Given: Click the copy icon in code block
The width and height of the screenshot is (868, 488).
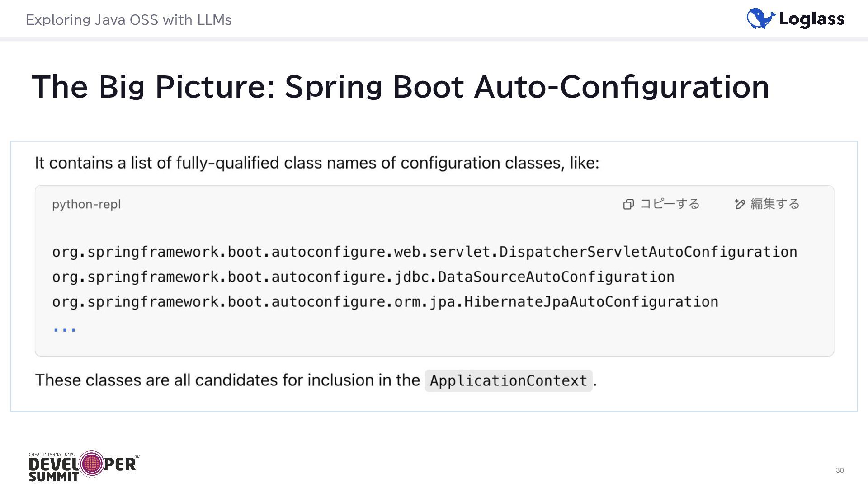Looking at the screenshot, I should click(x=628, y=204).
